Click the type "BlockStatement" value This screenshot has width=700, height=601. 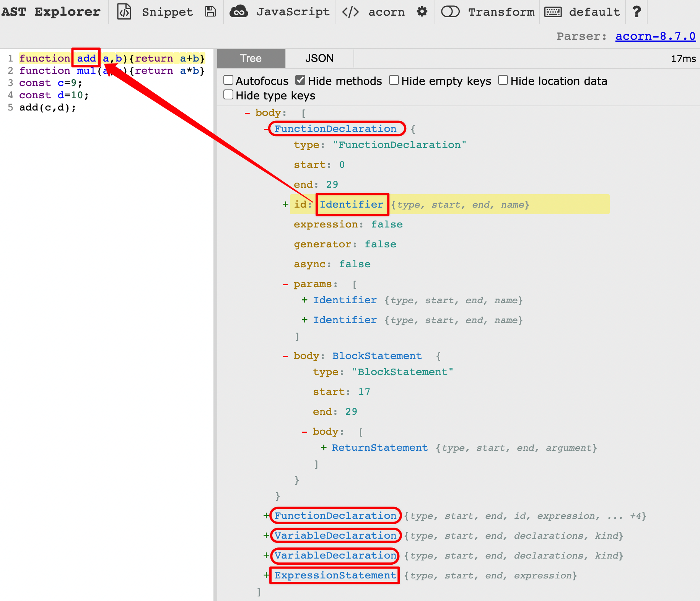click(x=402, y=372)
